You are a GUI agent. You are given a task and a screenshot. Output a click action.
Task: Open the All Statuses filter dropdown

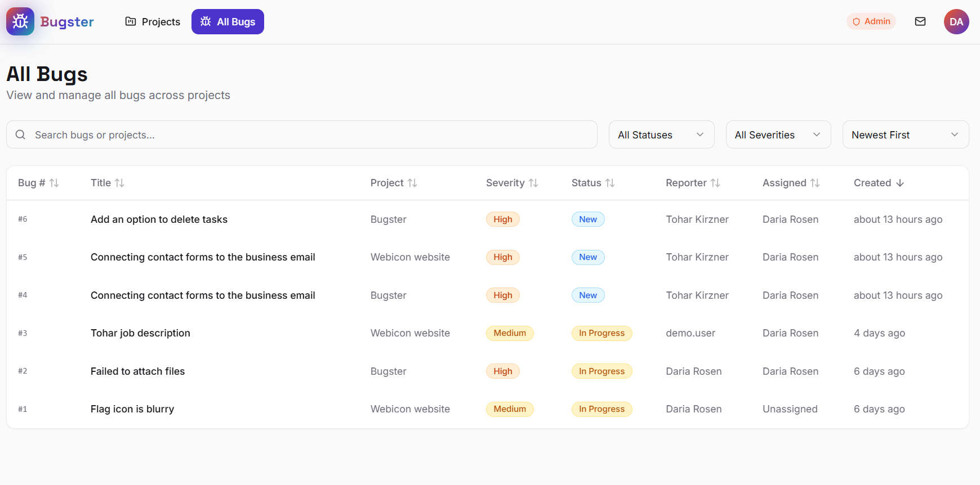pyautogui.click(x=661, y=134)
